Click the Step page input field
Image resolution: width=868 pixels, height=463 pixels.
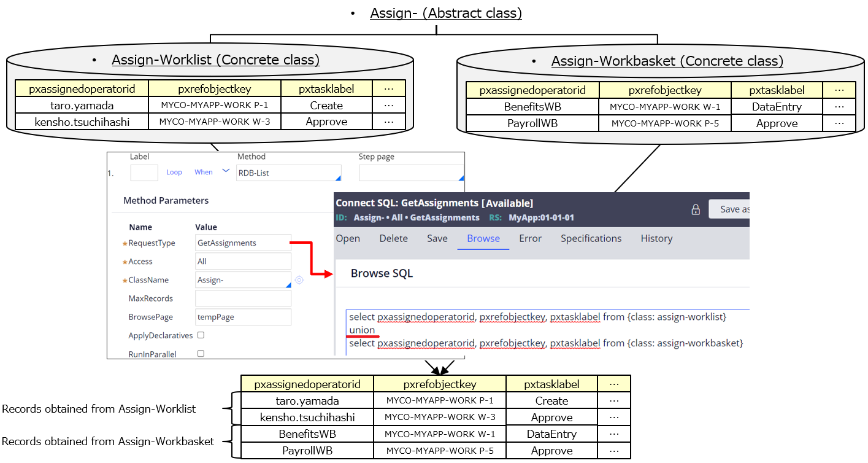coord(411,173)
